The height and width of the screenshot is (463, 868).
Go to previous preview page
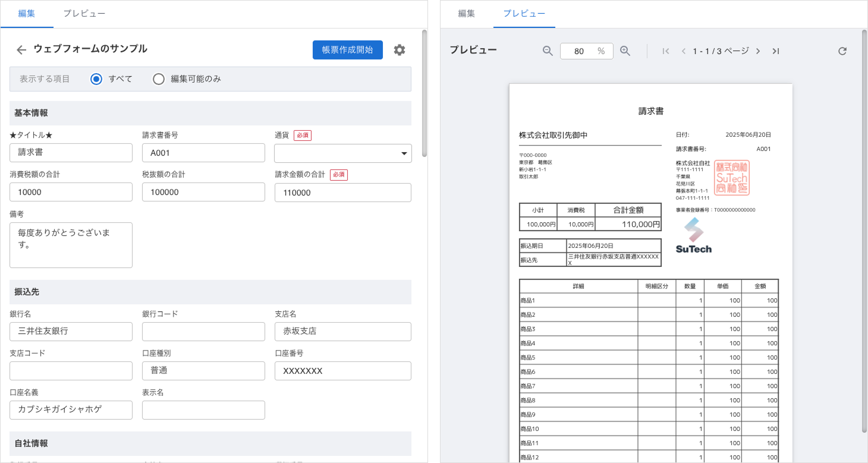(x=684, y=51)
